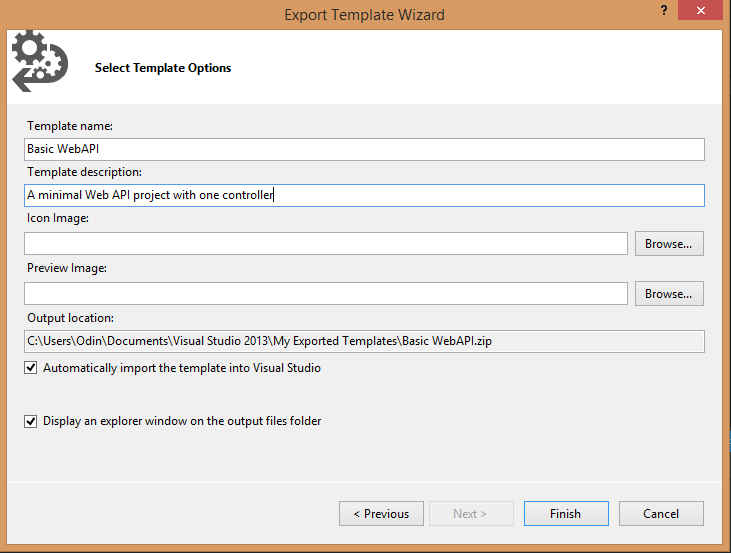Screen dimensions: 731x553
Task: Click the Output location label
Action: tap(70, 318)
